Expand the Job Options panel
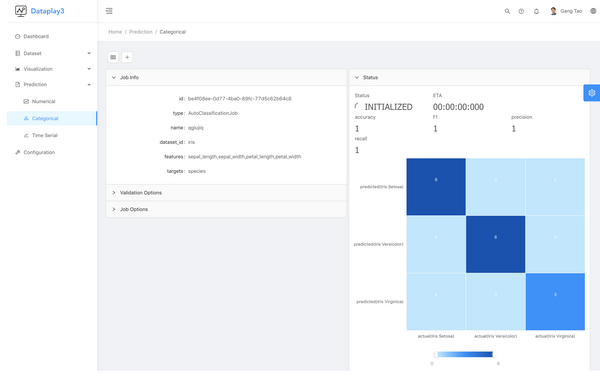Screen dimensions: 600x379 point(226,209)
